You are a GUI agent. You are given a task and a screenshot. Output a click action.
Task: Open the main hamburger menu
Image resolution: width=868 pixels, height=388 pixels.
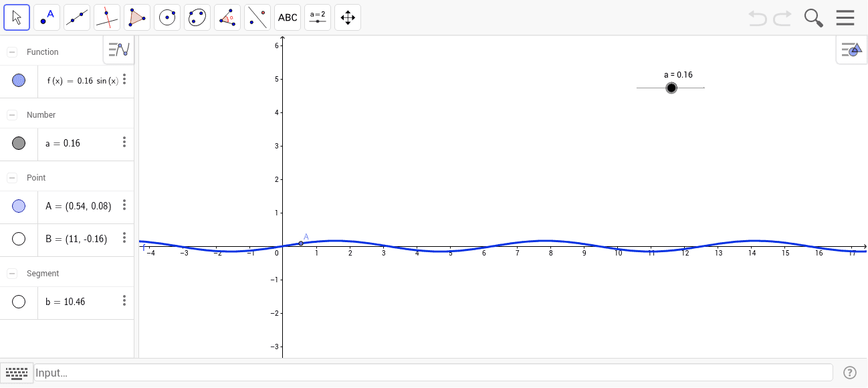[845, 18]
